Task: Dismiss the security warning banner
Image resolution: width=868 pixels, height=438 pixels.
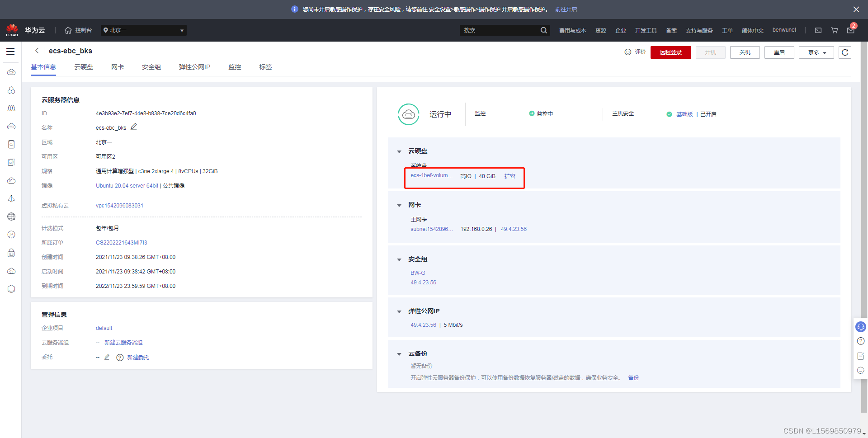Action: (856, 9)
